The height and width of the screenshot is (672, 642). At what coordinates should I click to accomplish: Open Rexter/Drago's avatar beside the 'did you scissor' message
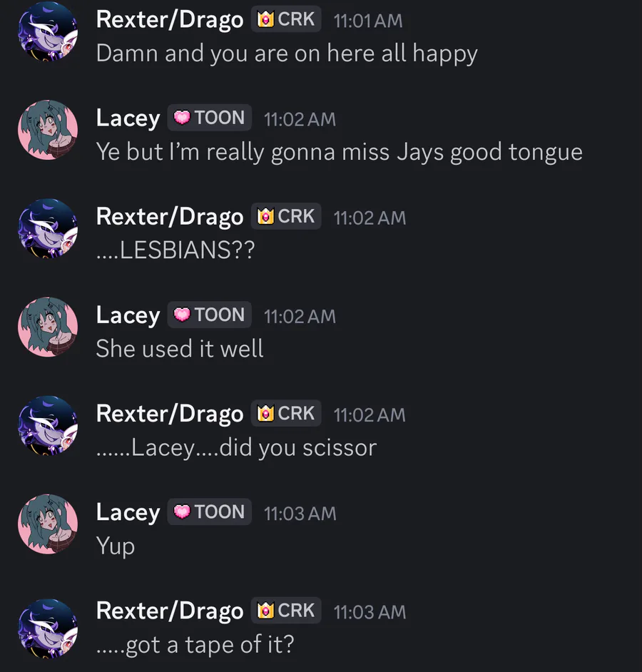[x=48, y=426]
